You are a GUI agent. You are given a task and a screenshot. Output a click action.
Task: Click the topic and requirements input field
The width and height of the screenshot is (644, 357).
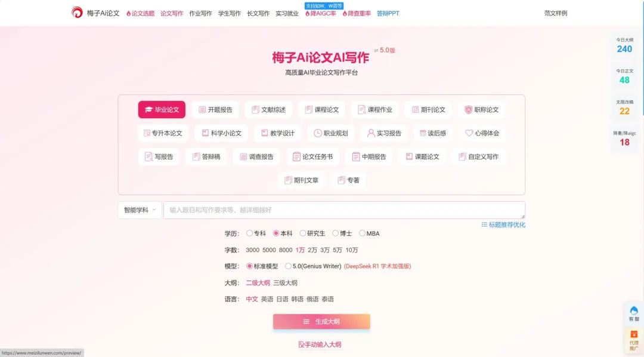(x=344, y=210)
